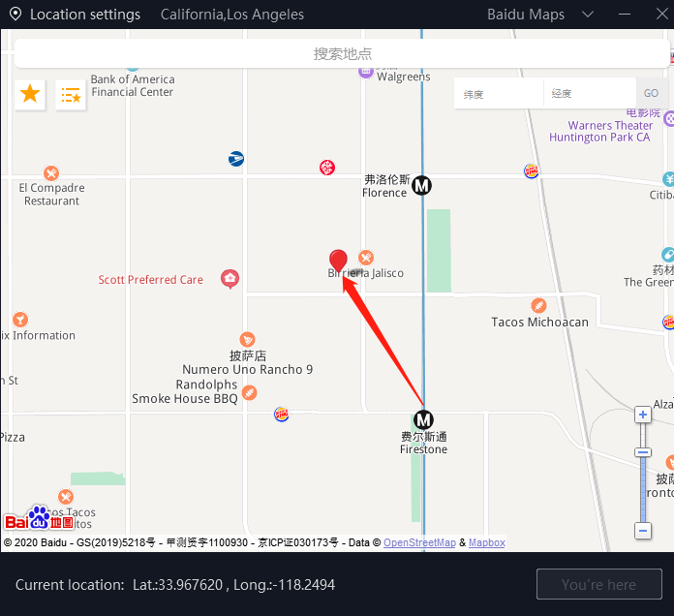Click the dropdown chevron next to Baidu Maps
Screen dimensions: 674x616
tap(588, 15)
